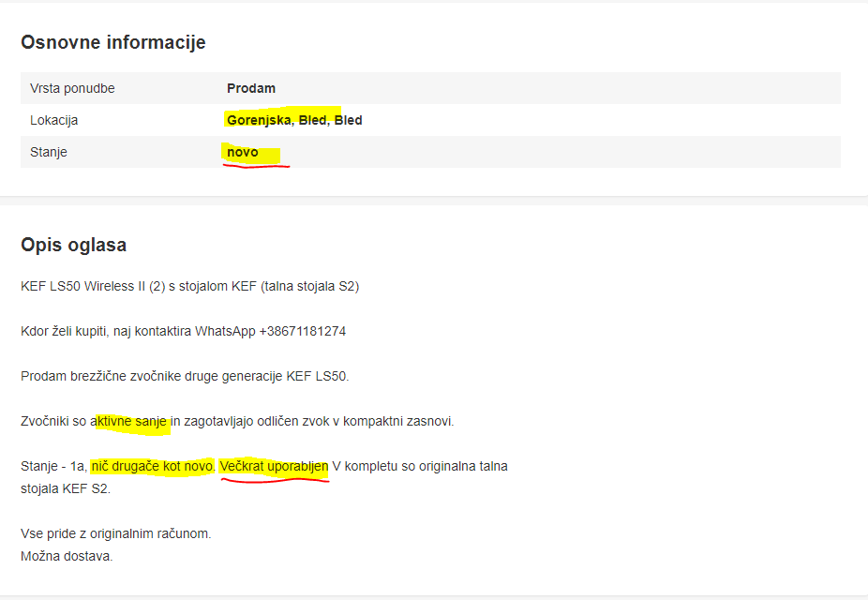Select the phrase 'Večkrat uporabljen'
This screenshot has width=868, height=600.
pyautogui.click(x=274, y=466)
